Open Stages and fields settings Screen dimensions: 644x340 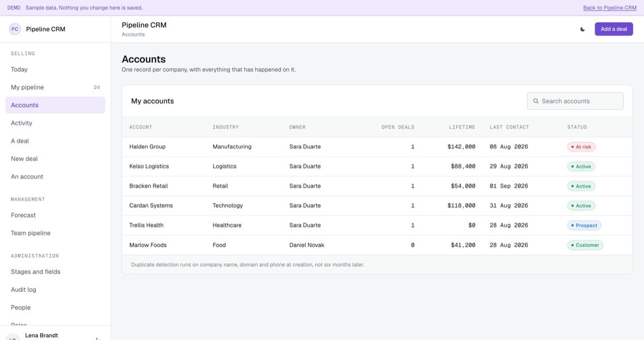tap(55, 272)
